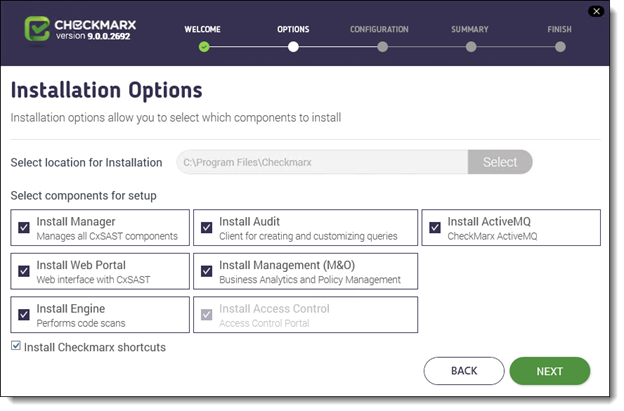Image resolution: width=624 pixels, height=411 pixels.
Task: Uncheck the Install ActiveMQ checkbox
Action: coord(435,228)
